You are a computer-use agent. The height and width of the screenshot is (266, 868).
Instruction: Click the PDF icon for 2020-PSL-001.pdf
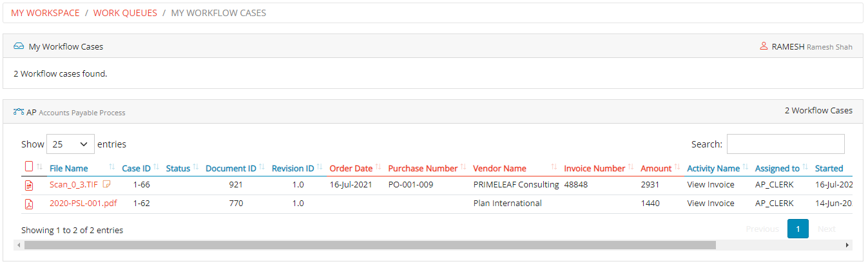[28, 204]
